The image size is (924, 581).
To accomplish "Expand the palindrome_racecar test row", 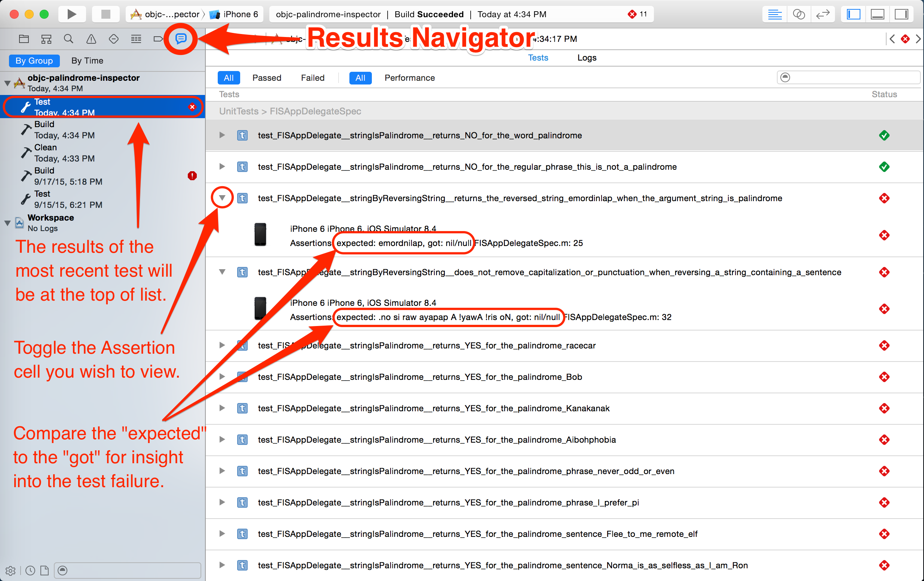I will tap(222, 345).
